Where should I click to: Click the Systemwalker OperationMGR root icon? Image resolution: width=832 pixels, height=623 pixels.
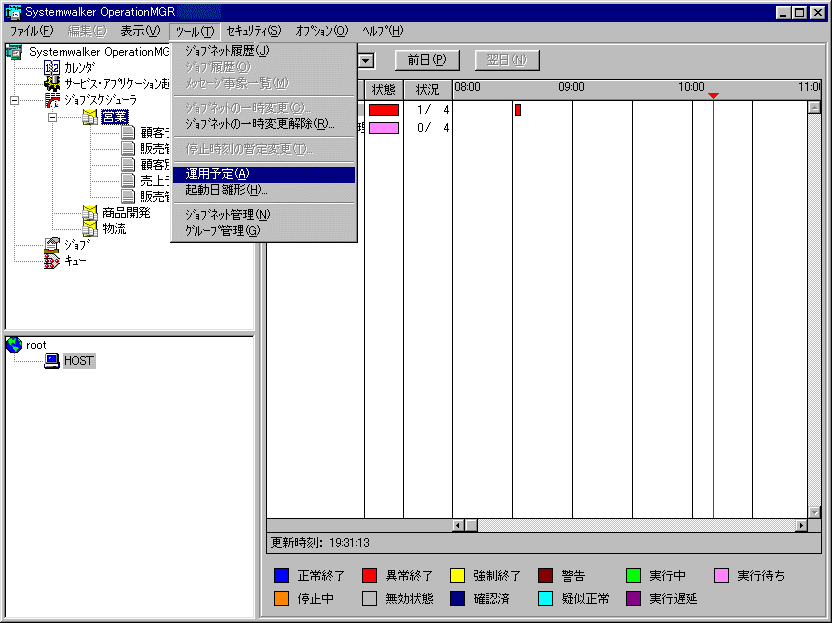tap(14, 51)
